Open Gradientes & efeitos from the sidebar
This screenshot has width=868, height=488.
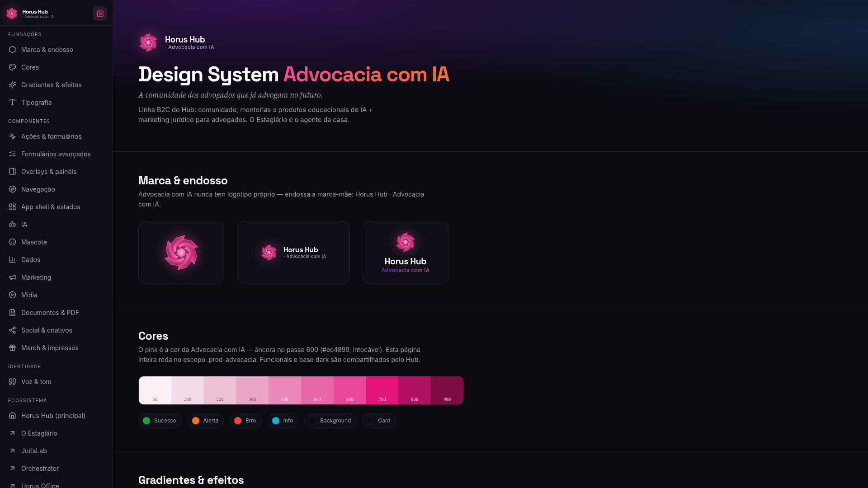tap(56, 85)
